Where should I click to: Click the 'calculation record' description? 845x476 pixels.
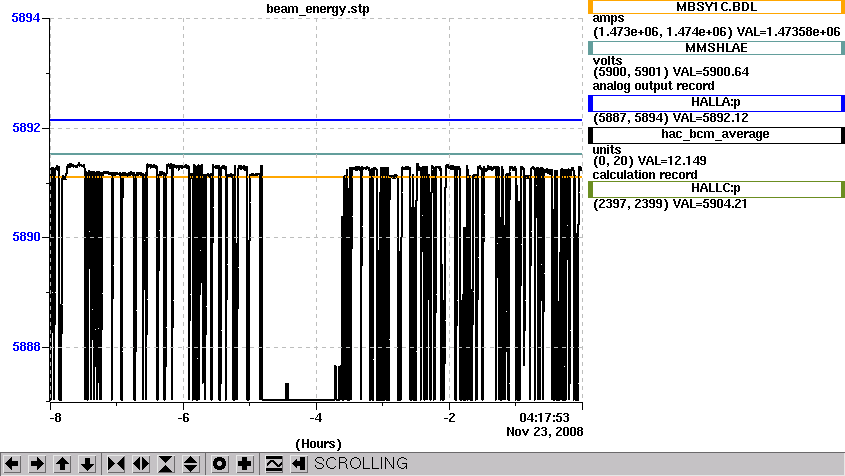pyautogui.click(x=645, y=175)
